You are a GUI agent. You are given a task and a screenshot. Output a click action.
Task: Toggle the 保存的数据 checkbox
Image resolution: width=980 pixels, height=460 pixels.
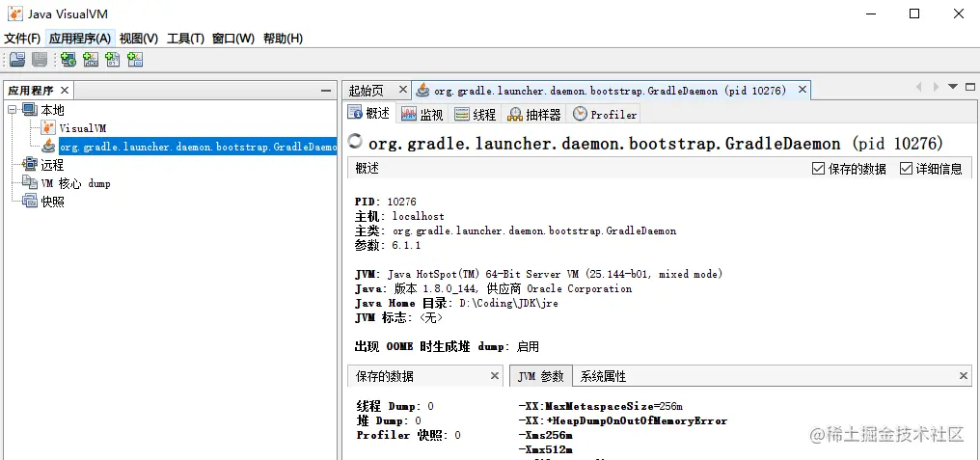(818, 168)
